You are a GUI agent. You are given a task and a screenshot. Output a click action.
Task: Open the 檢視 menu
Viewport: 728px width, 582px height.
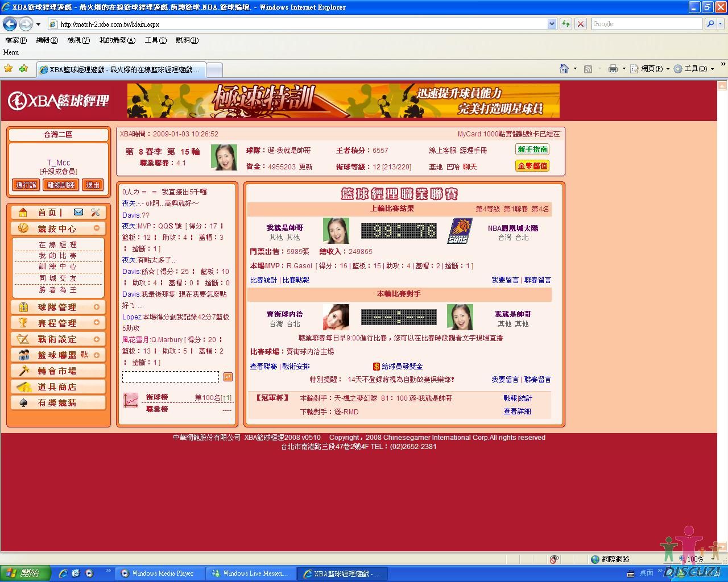click(78, 40)
